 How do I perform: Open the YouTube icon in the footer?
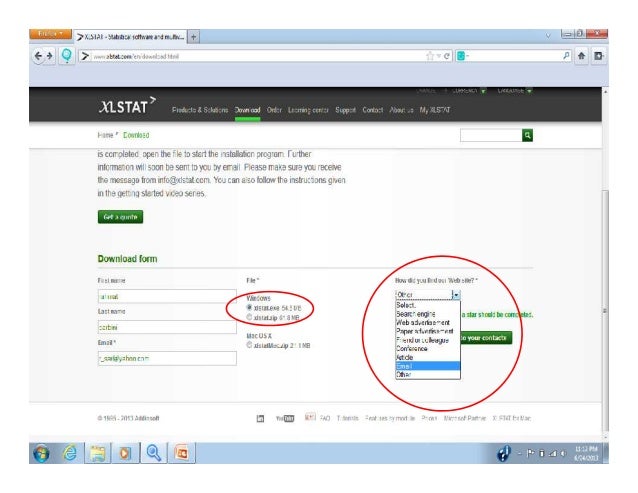(285, 418)
